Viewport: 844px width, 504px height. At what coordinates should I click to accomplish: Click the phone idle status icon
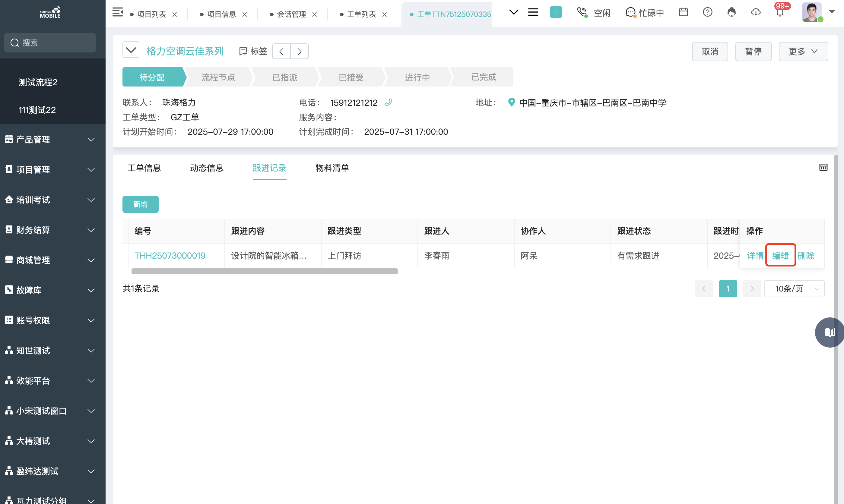pos(582,13)
